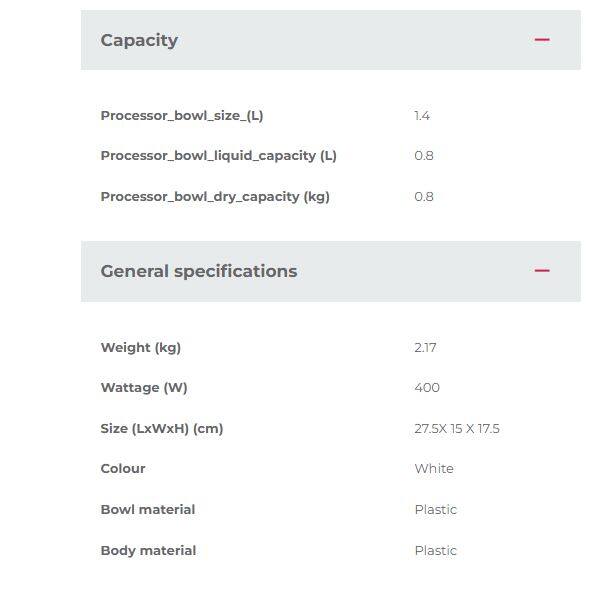
Task: Click the Colour label
Action: (x=123, y=469)
